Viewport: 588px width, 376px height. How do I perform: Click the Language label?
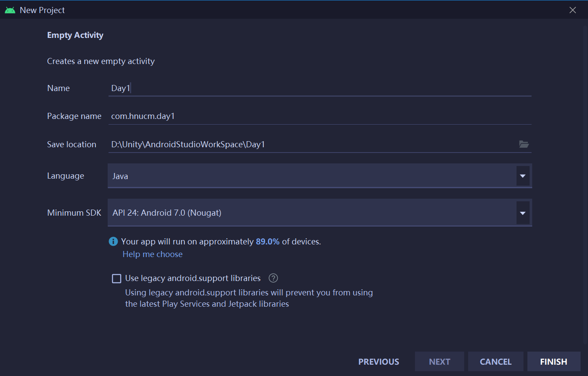coord(65,176)
